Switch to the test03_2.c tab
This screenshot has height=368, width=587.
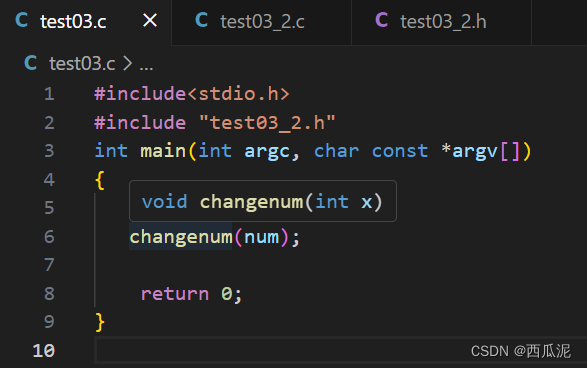(x=262, y=22)
